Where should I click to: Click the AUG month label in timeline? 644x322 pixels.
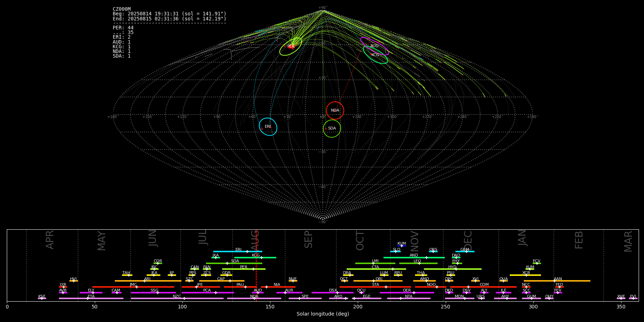pos(255,240)
